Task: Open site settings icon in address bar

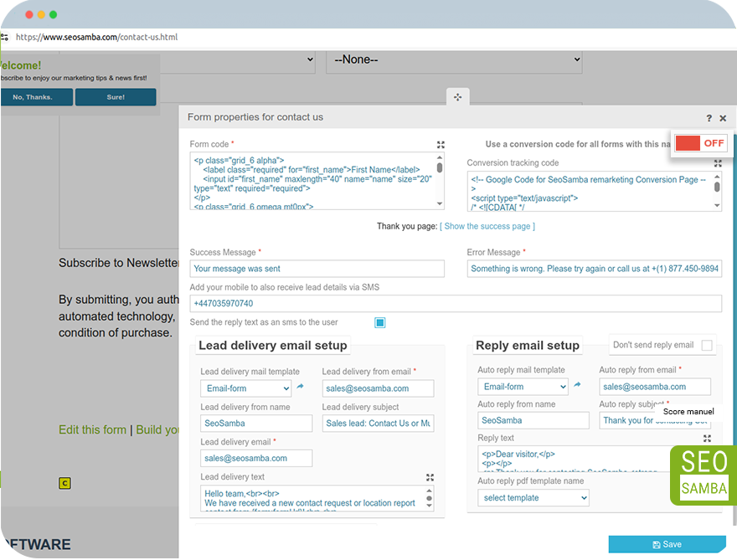Action: point(5,37)
